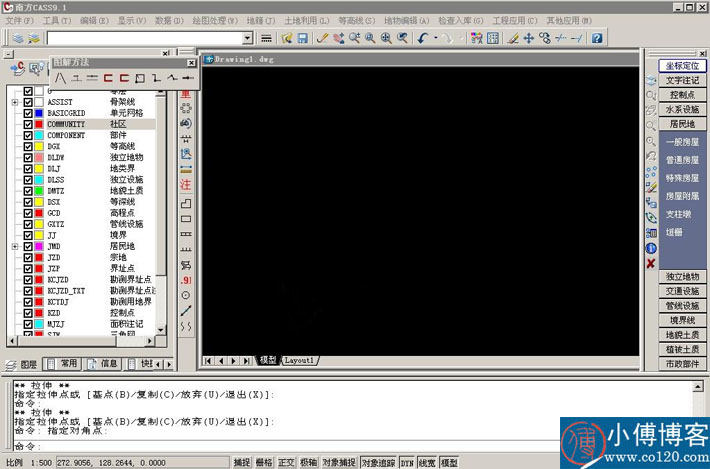
Task: Uncheck the ASSIST layer checkbox
Action: point(28,102)
